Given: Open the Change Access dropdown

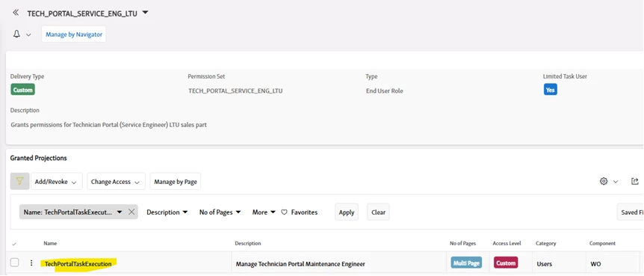Looking at the screenshot, I should [117, 182].
